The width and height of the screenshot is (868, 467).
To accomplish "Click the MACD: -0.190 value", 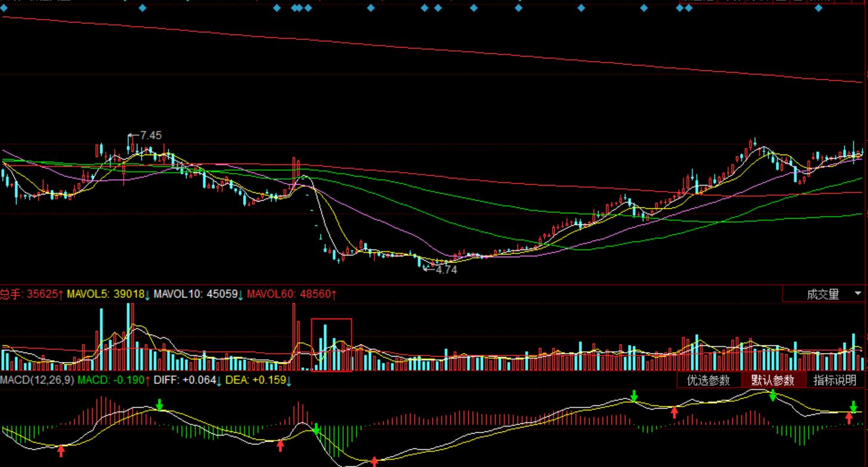I will [x=114, y=380].
